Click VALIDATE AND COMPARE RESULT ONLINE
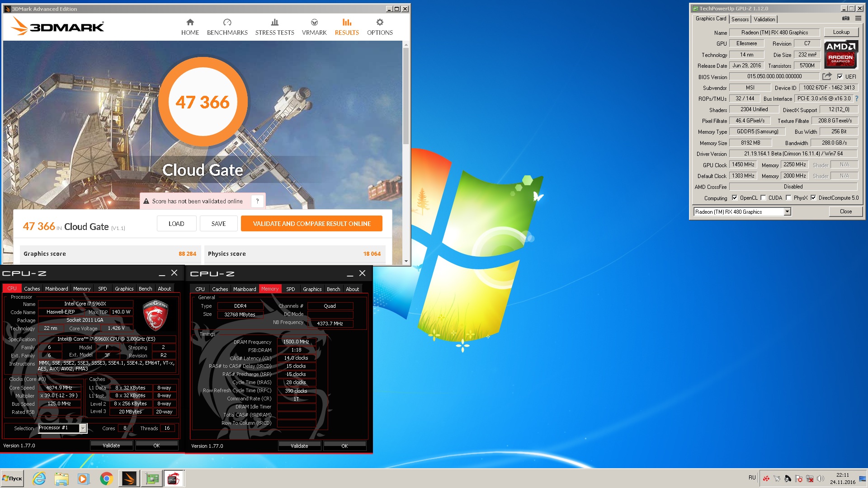Image resolution: width=868 pixels, height=488 pixels. (311, 224)
